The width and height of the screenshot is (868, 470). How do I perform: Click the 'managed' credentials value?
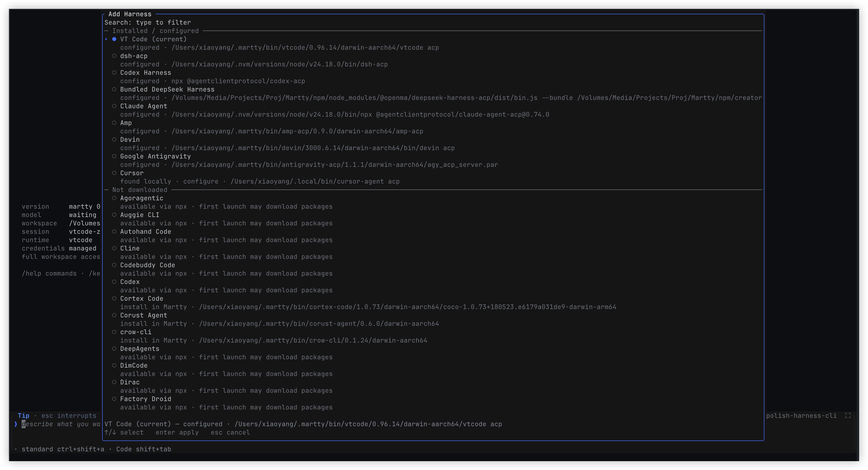(82, 248)
